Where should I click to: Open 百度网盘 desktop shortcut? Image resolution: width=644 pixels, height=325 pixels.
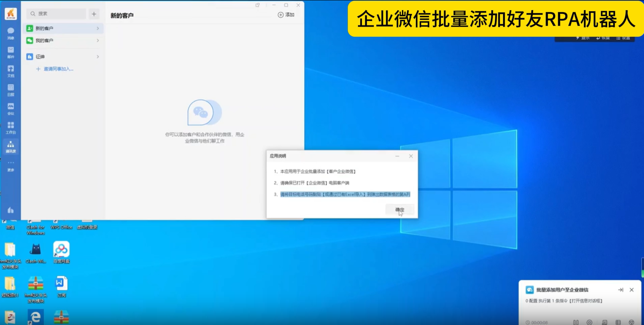61,252
